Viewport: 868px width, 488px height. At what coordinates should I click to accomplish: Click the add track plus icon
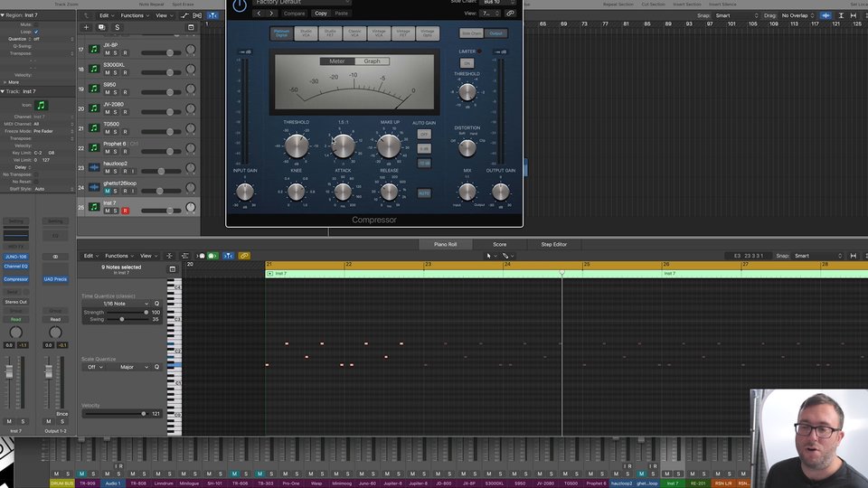(x=86, y=27)
